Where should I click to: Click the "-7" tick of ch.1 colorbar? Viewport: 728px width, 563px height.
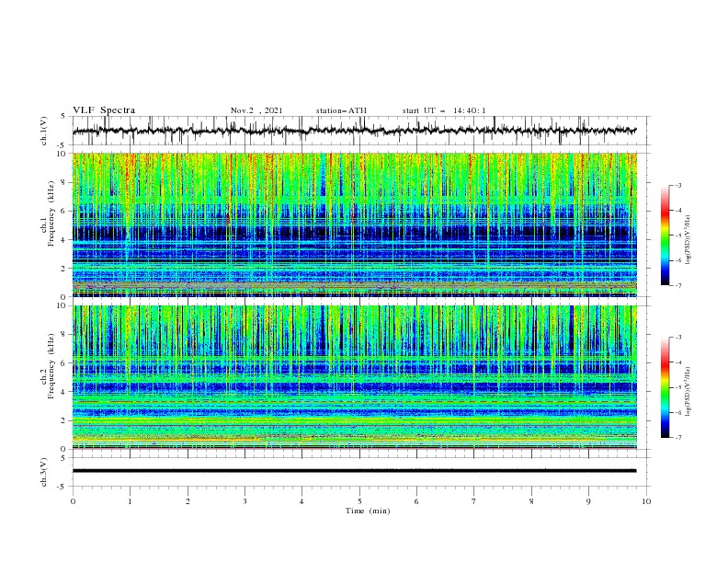click(678, 285)
